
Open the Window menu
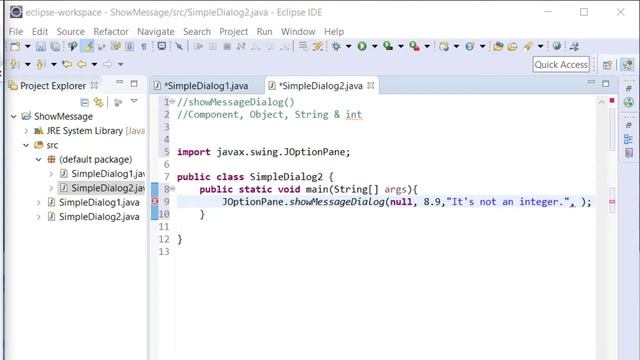(298, 31)
